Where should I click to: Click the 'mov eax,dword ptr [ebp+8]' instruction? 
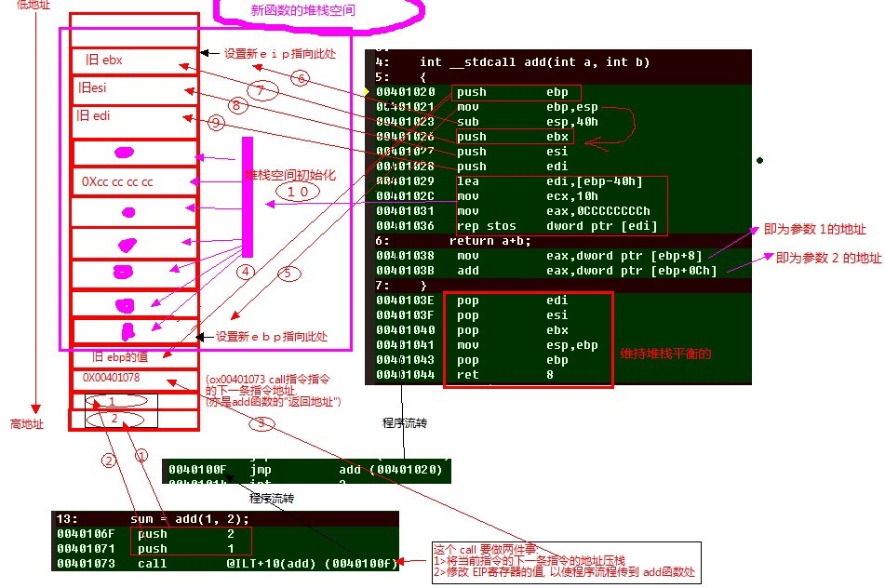(579, 256)
